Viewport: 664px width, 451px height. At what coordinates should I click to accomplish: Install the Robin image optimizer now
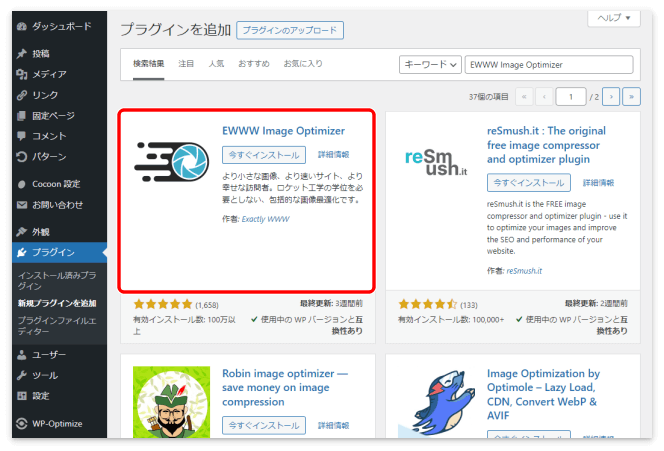pyautogui.click(x=264, y=425)
